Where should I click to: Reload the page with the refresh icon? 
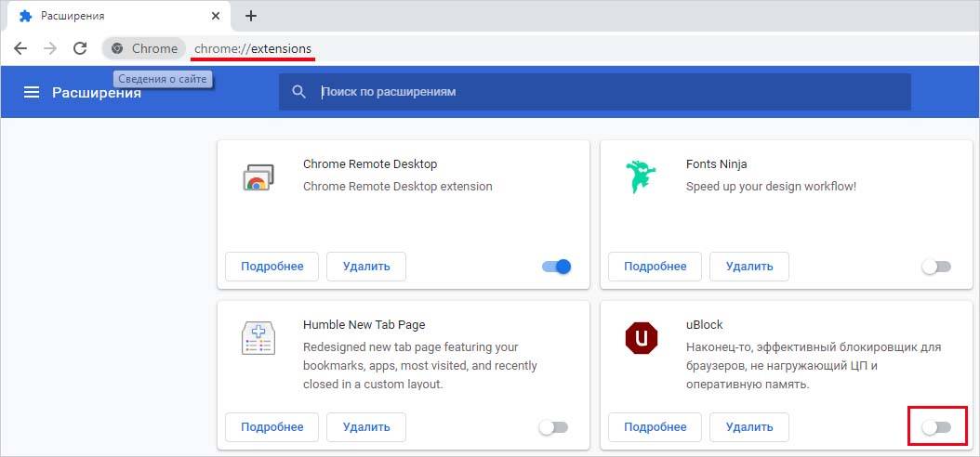click(x=80, y=48)
